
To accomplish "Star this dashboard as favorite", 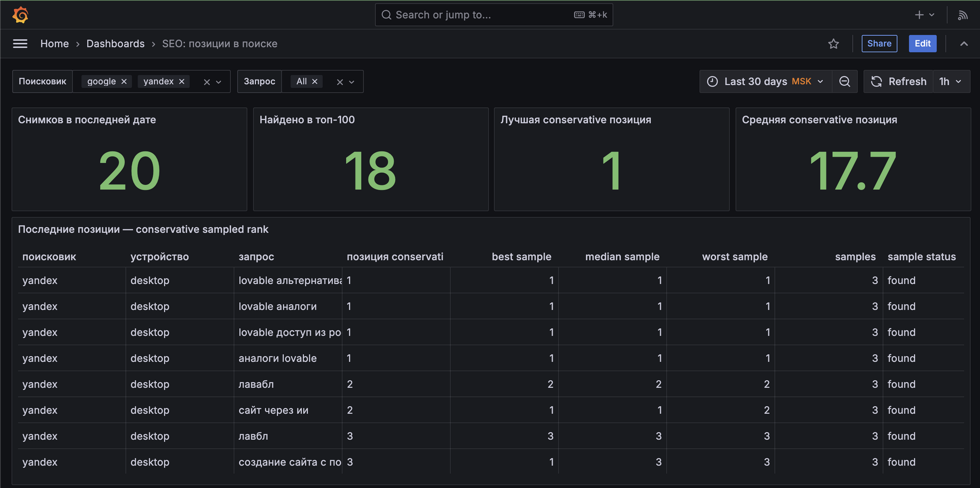I will pos(834,44).
